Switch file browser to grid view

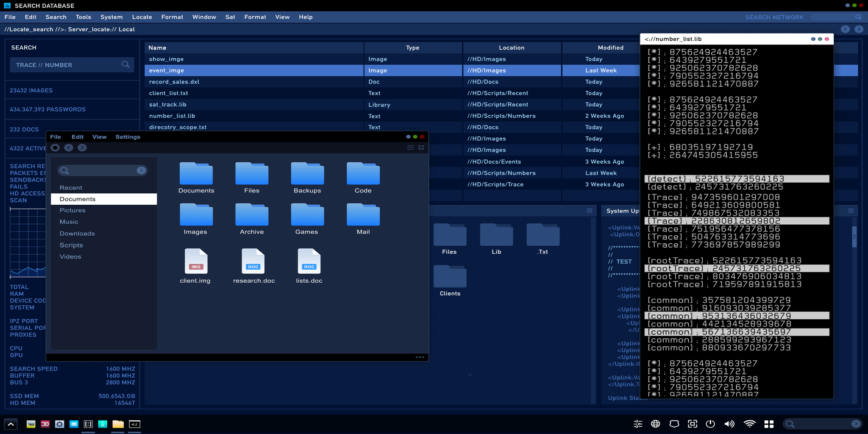[421, 147]
